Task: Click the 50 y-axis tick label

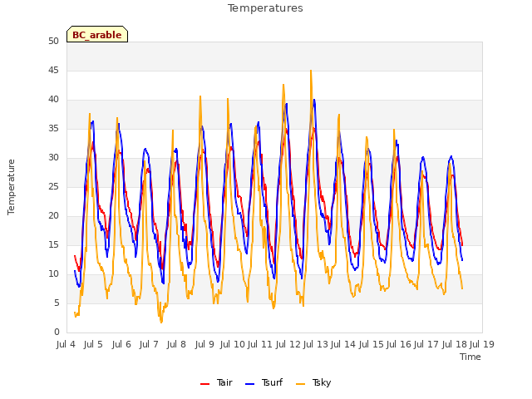Action: (x=53, y=41)
